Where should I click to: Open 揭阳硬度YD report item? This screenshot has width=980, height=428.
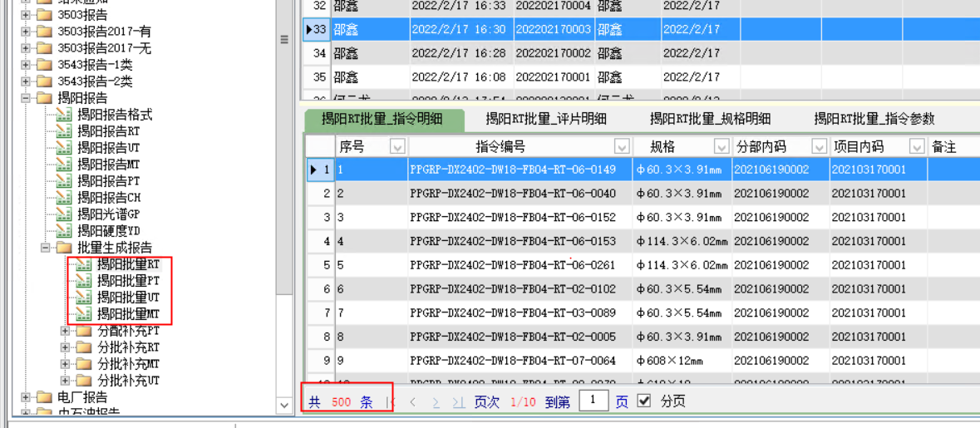(x=108, y=231)
